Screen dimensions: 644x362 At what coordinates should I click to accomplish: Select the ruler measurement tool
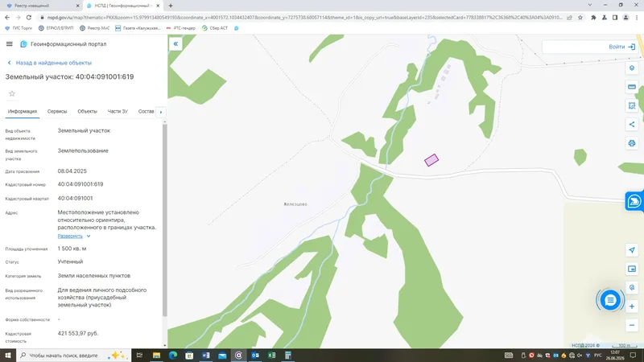[x=632, y=87]
